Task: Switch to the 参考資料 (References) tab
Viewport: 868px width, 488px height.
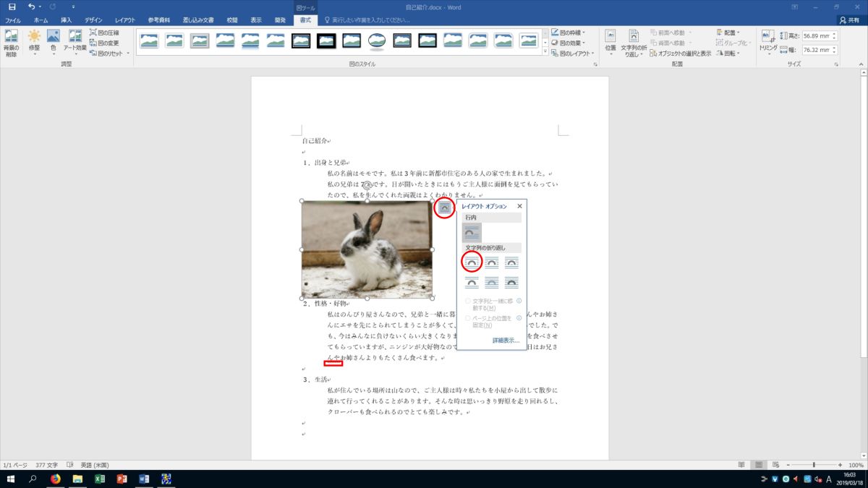Action: [x=159, y=20]
